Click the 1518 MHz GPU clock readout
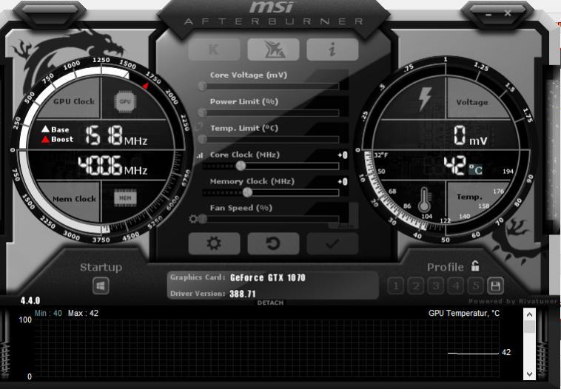 [116, 135]
